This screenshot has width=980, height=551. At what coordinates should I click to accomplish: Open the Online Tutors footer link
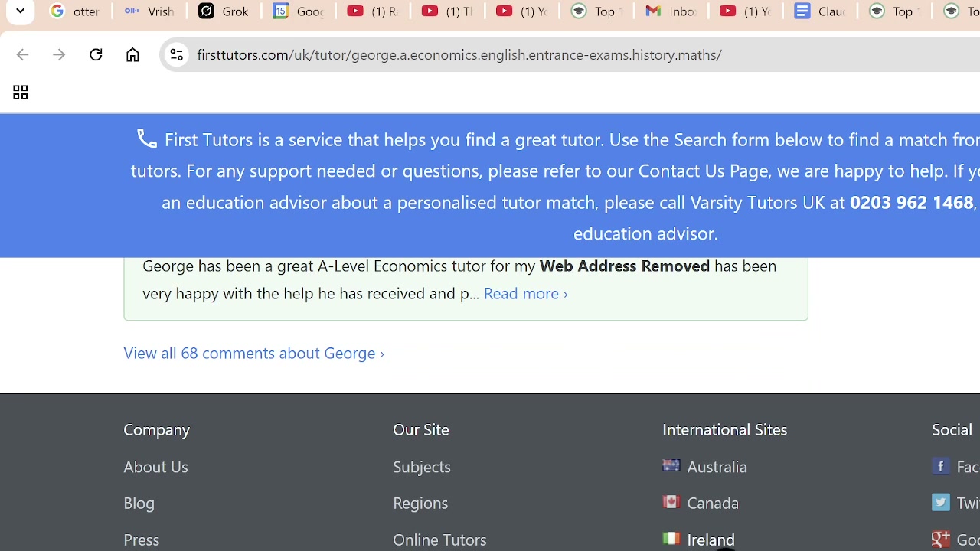(439, 540)
